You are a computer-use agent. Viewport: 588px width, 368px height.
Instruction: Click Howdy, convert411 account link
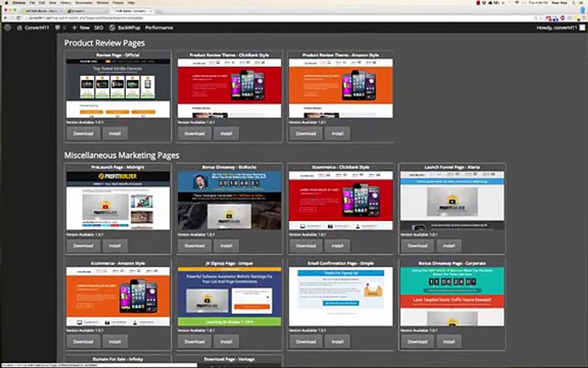pyautogui.click(x=557, y=28)
